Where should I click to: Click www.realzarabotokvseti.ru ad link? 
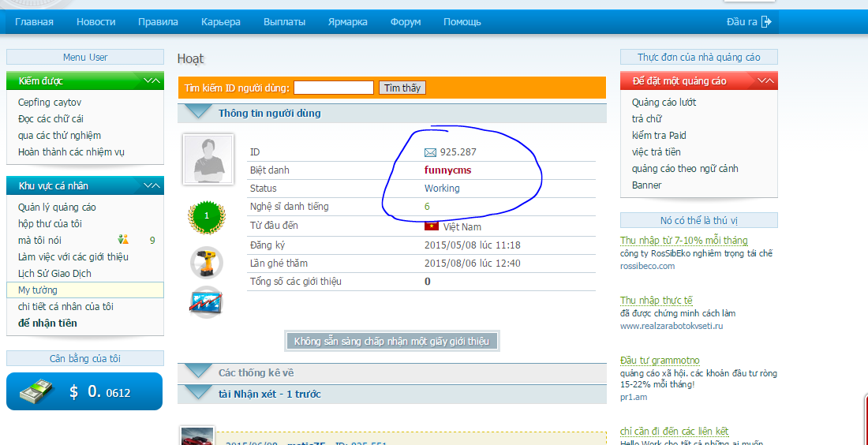(x=672, y=325)
